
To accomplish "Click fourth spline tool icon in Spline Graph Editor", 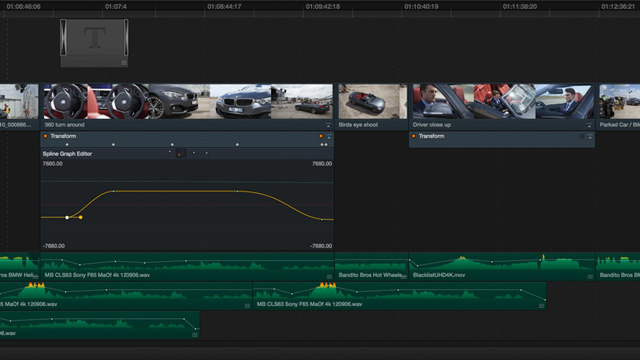I will click(207, 153).
